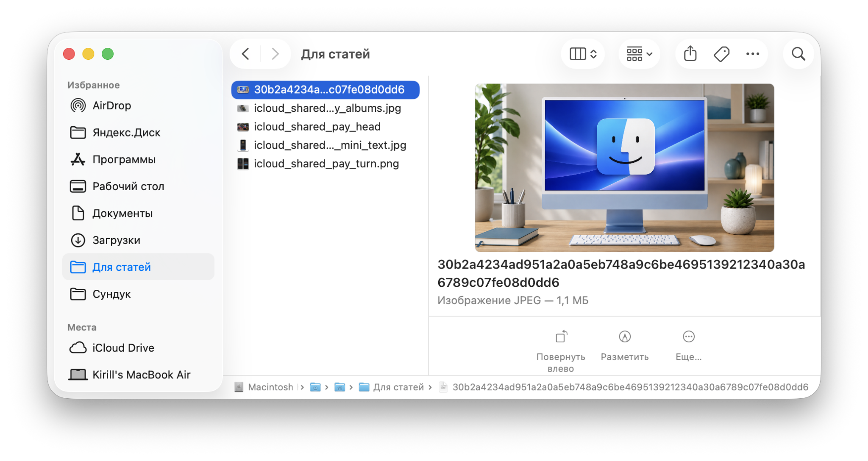Go back with the left chevron
868x461 pixels.
point(245,54)
